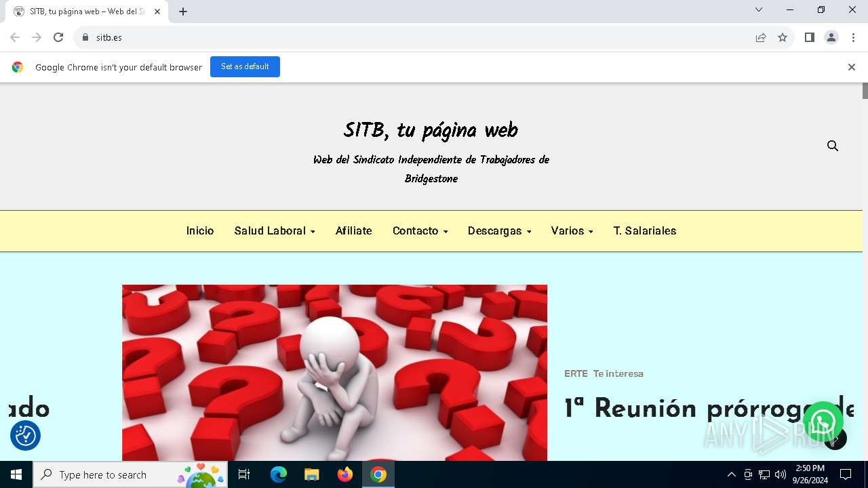
Task: Dismiss default browser notification bar
Action: tap(851, 67)
